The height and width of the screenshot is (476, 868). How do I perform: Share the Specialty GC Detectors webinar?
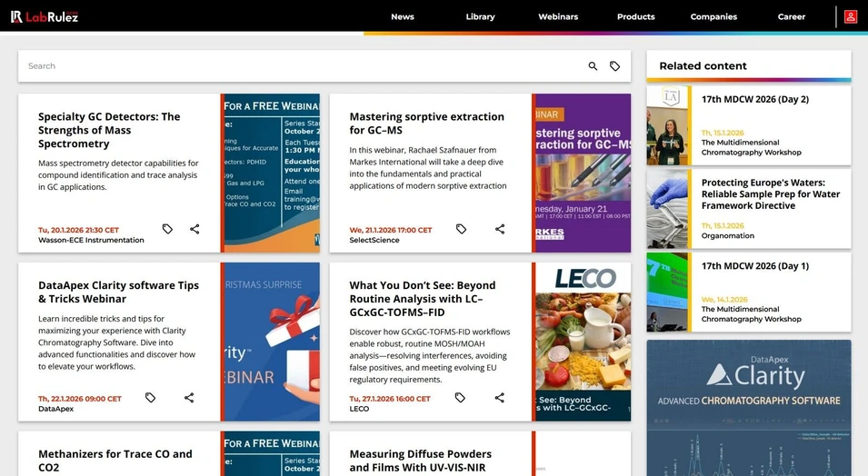pyautogui.click(x=195, y=229)
